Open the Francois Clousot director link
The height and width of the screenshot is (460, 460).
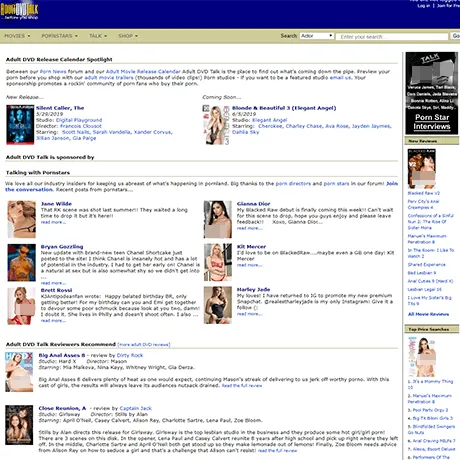point(81,126)
